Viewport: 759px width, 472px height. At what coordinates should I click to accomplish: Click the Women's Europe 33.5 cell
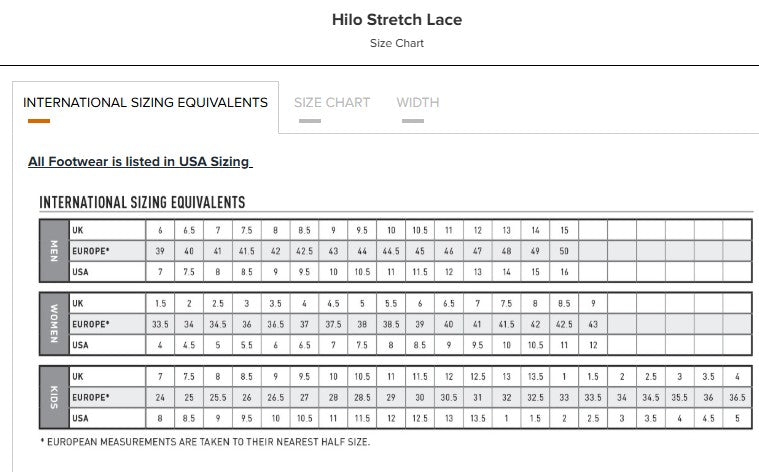[x=160, y=324]
